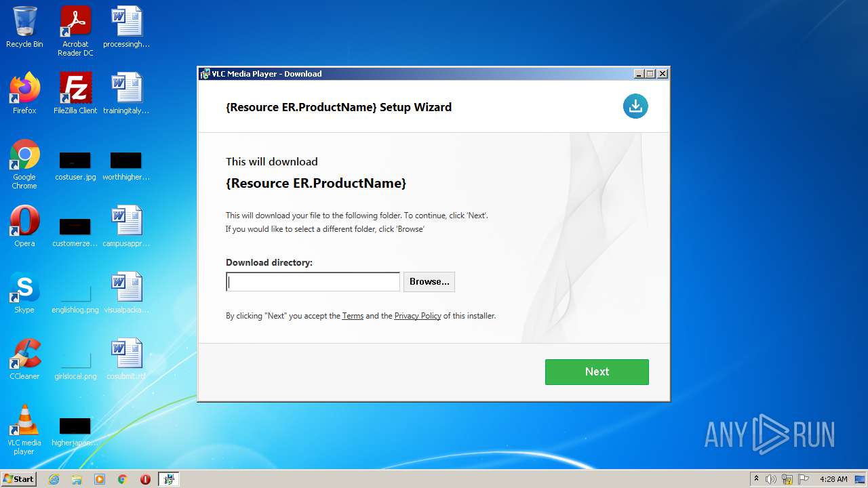This screenshot has height=488, width=868.
Task: Click the installer icon in the title bar
Action: click(205, 74)
